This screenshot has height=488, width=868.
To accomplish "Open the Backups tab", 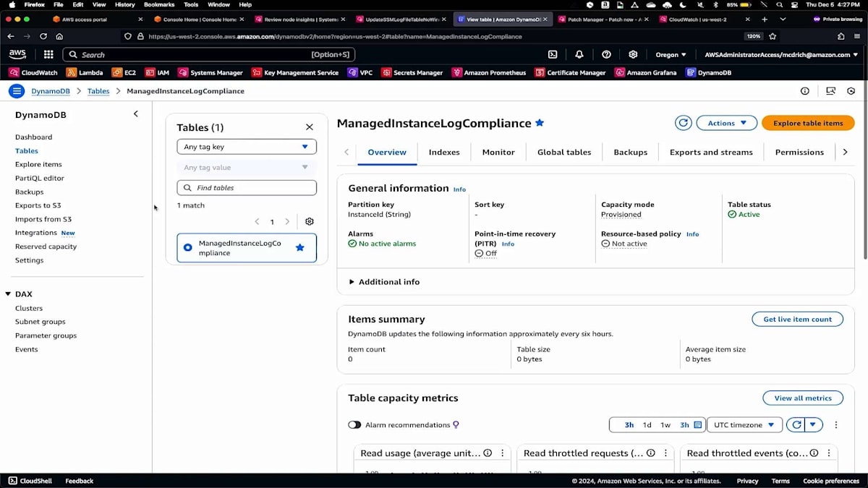I will click(x=631, y=153).
